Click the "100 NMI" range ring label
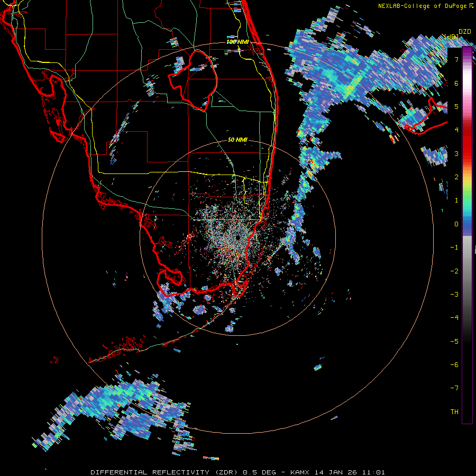This screenshot has height=476, width=476. coord(237,42)
